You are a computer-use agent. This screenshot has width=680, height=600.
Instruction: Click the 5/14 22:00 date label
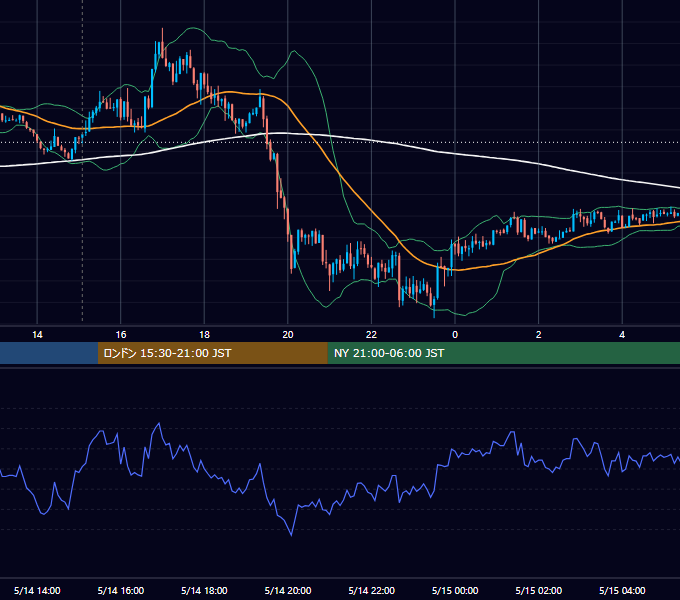[372, 590]
